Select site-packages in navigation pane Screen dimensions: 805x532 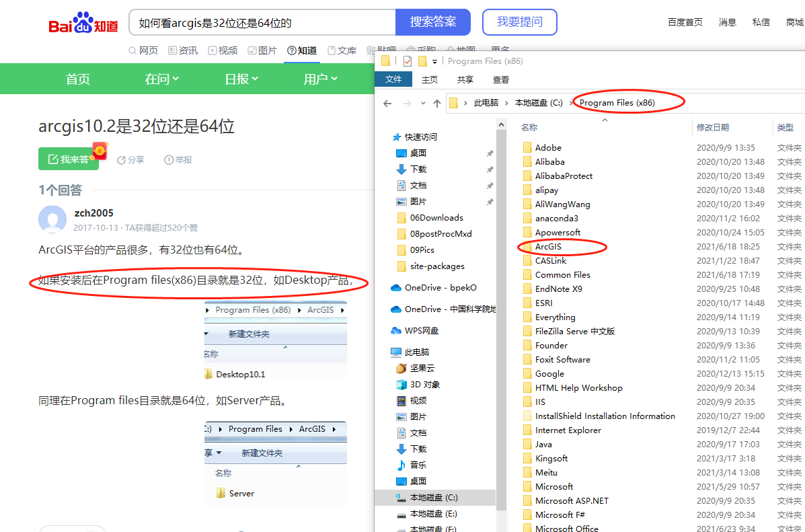[430, 266]
